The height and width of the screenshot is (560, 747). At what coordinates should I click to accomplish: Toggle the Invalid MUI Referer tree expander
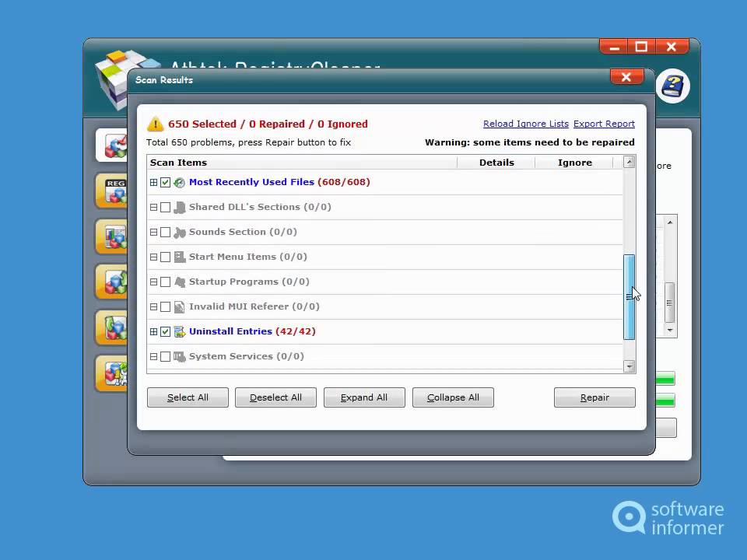pyautogui.click(x=153, y=306)
